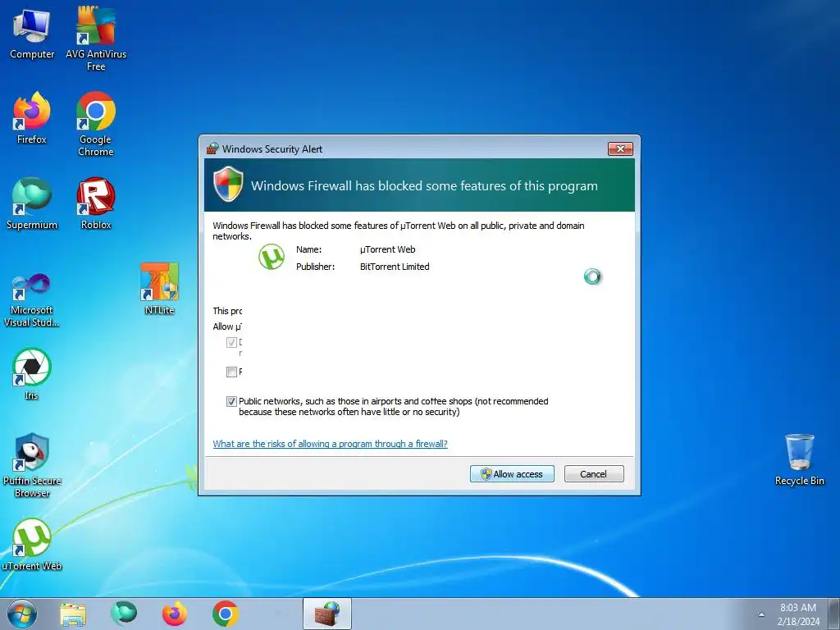
Task: Select Puffin Secure Browser shortcut
Action: pyautogui.click(x=32, y=466)
